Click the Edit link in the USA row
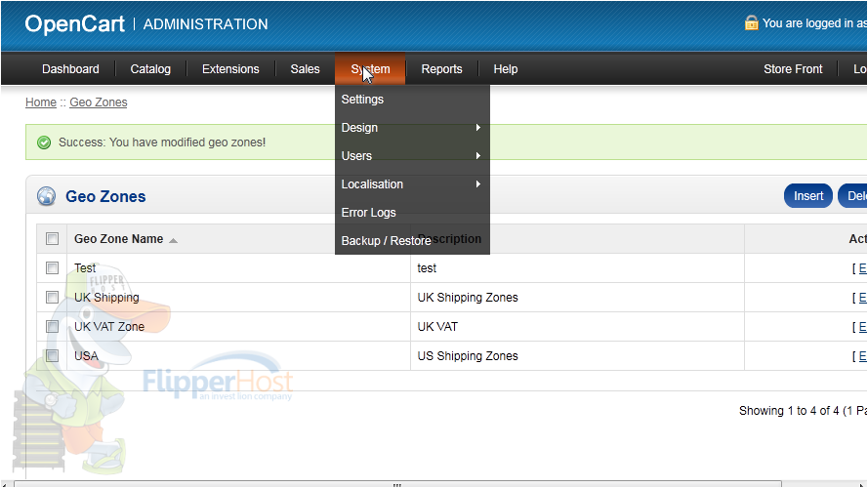This screenshot has height=488, width=868. click(x=862, y=356)
